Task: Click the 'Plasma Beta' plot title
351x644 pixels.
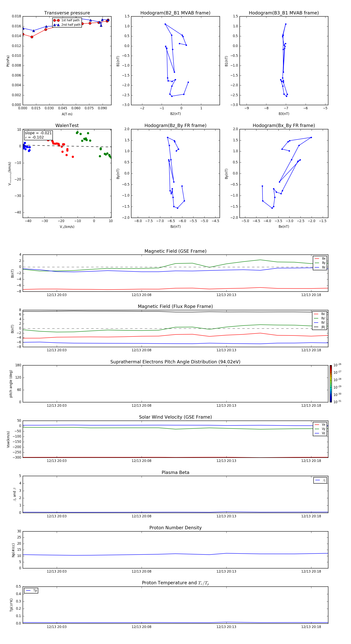Action: point(175,472)
